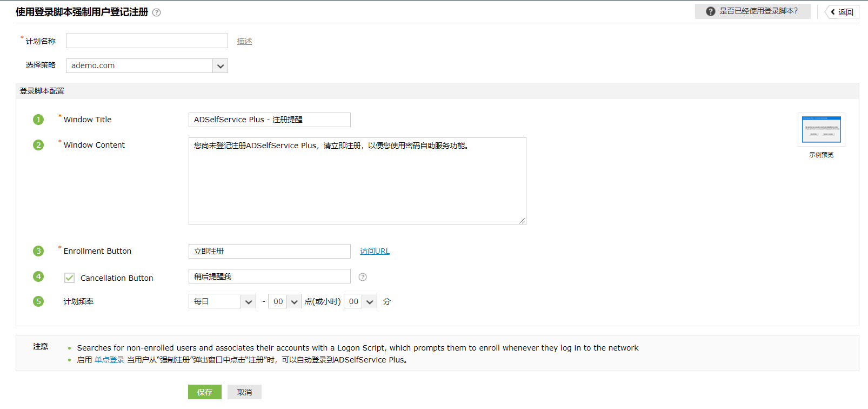Uncheck the Cancellation Button checkbox

pos(70,278)
